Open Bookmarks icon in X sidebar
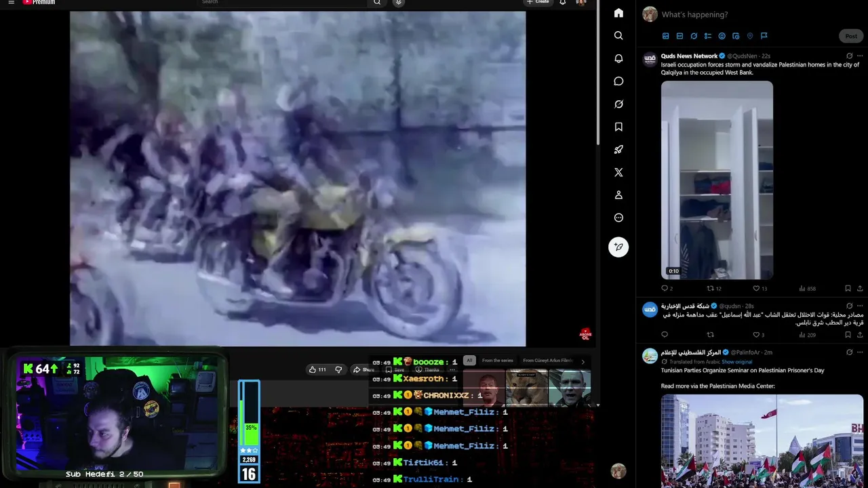Screen dimensions: 868x488 618,127
